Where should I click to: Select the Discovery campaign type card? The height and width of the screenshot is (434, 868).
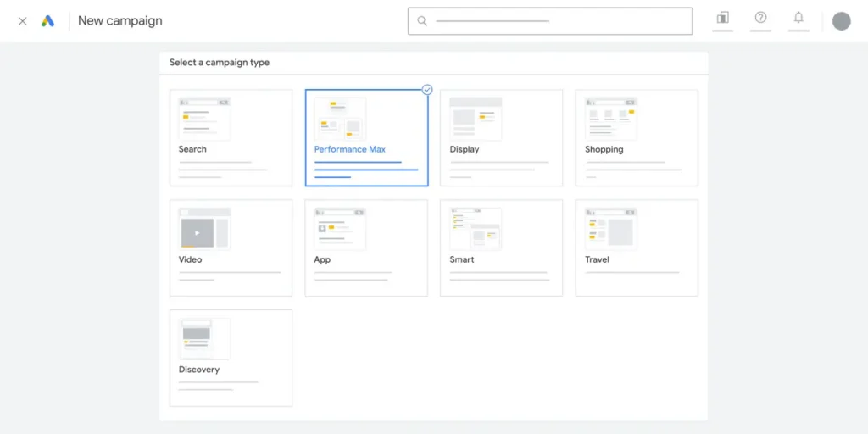pos(231,359)
